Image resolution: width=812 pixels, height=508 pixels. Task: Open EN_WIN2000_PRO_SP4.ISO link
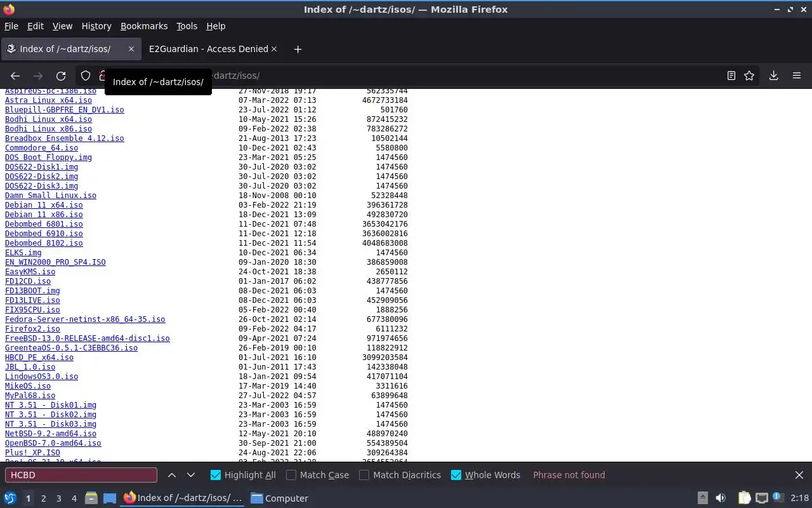pyautogui.click(x=55, y=262)
